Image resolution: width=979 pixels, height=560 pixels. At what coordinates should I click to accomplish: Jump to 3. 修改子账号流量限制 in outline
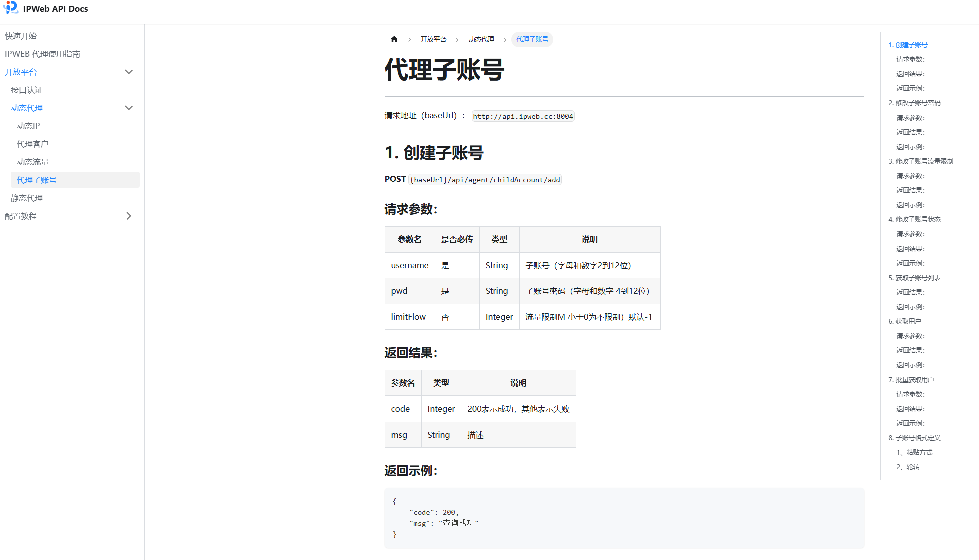click(921, 161)
